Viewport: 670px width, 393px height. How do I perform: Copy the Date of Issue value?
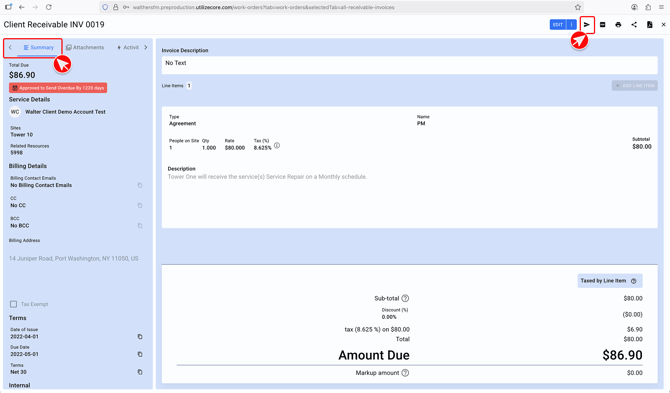(140, 337)
